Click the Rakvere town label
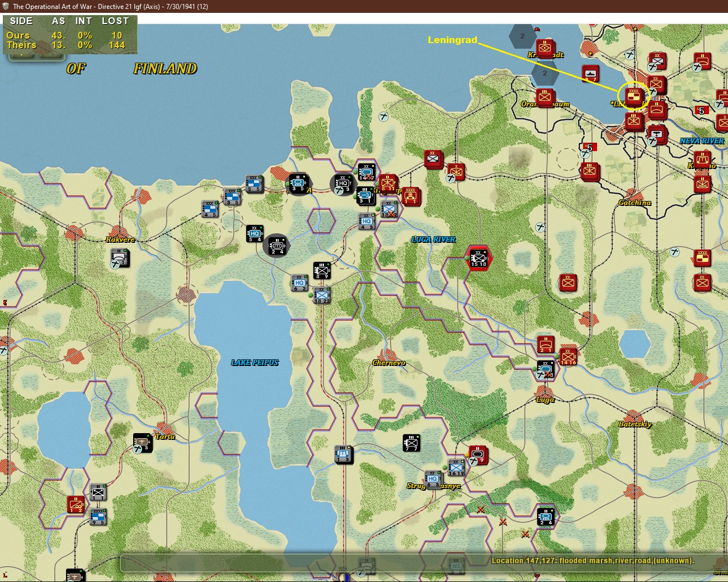 pos(120,240)
